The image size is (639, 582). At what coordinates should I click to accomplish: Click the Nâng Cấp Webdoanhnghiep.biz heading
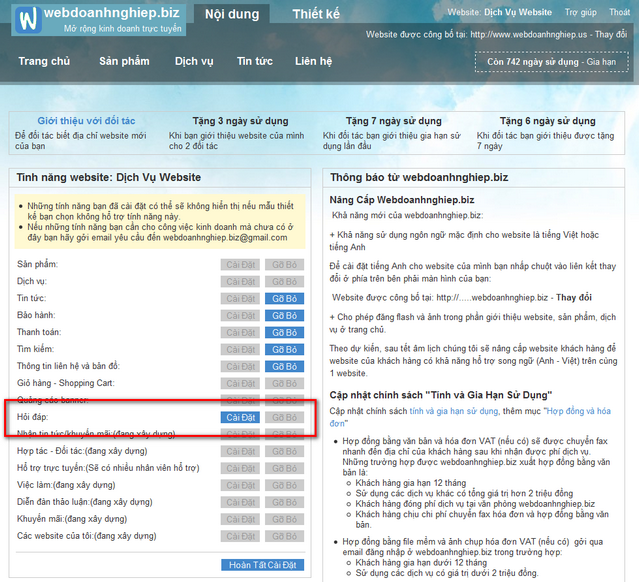pyautogui.click(x=402, y=200)
